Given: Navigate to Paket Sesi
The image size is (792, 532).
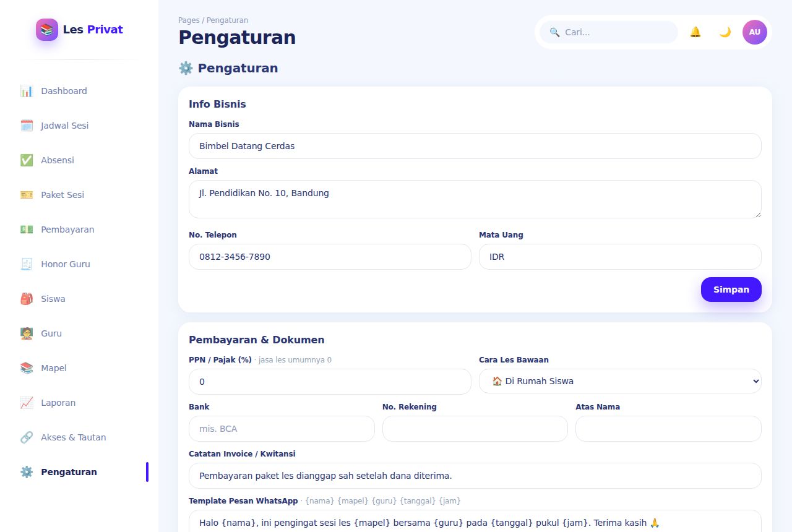Looking at the screenshot, I should [x=79, y=195].
